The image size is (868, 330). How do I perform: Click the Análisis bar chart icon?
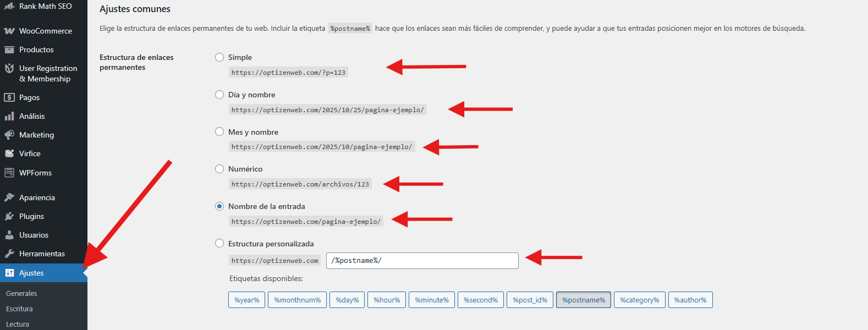pyautogui.click(x=9, y=116)
